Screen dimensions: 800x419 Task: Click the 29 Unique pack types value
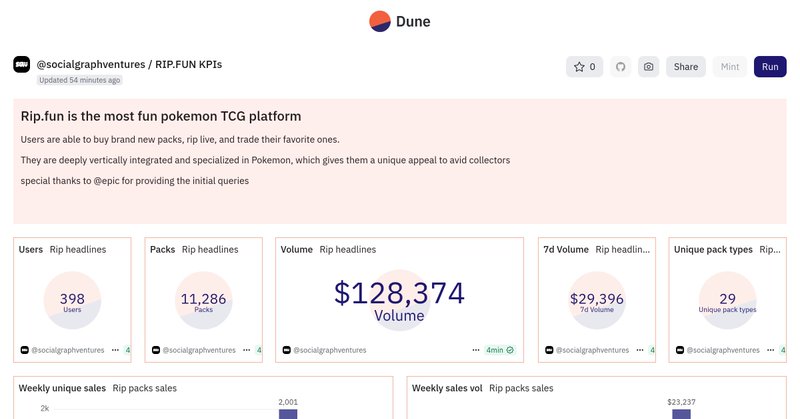pyautogui.click(x=727, y=299)
